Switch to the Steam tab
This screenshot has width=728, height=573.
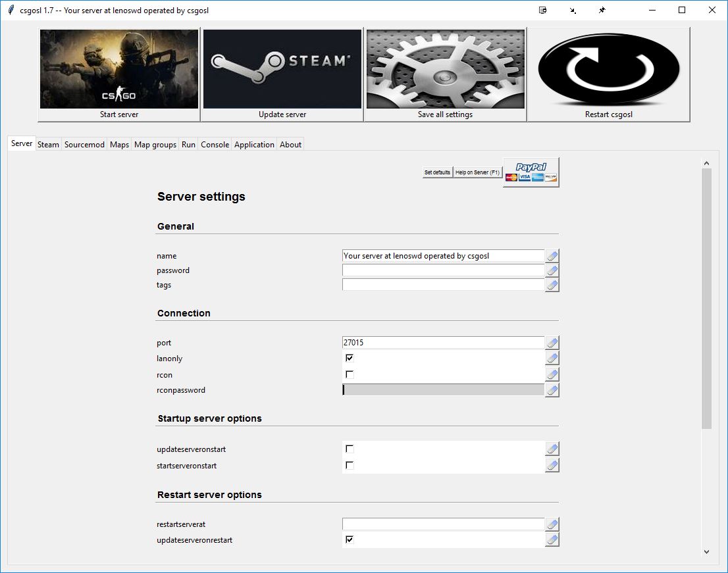click(48, 144)
